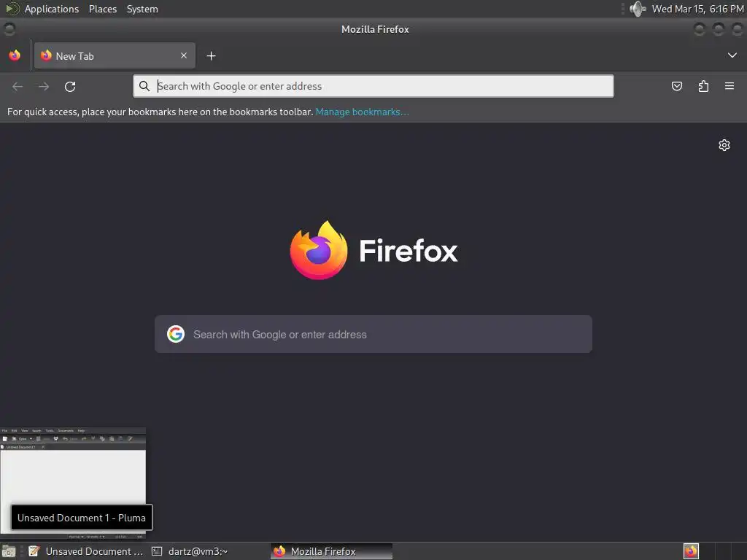Viewport: 747px width, 560px height.
Task: Switch to dartz@vm3 terminal taskbar item
Action: pos(190,551)
